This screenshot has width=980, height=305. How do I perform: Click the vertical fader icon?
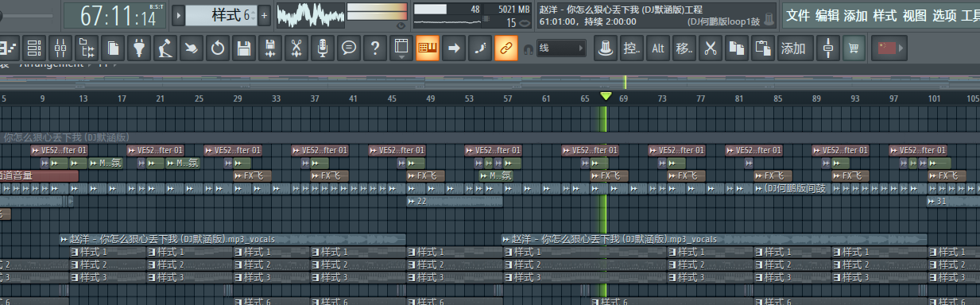click(x=829, y=48)
